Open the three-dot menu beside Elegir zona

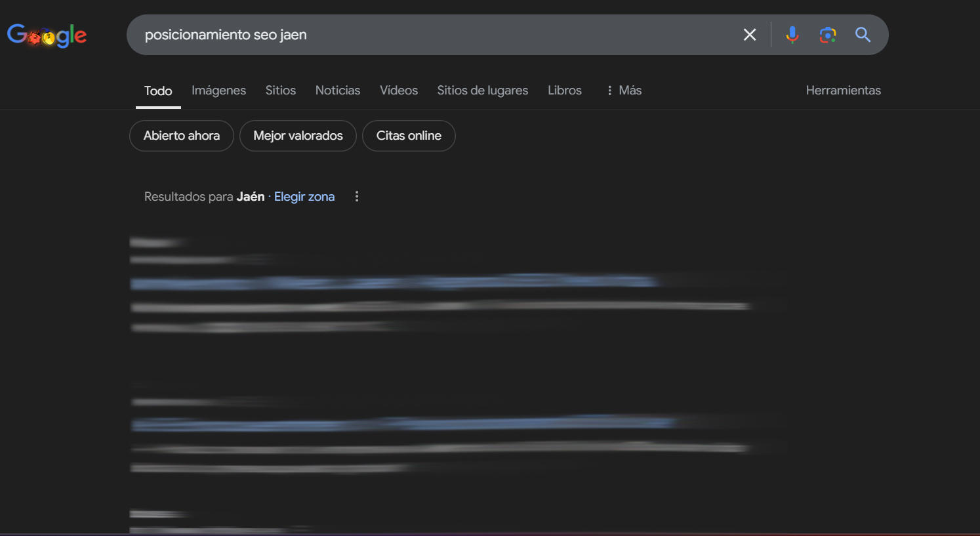356,196
